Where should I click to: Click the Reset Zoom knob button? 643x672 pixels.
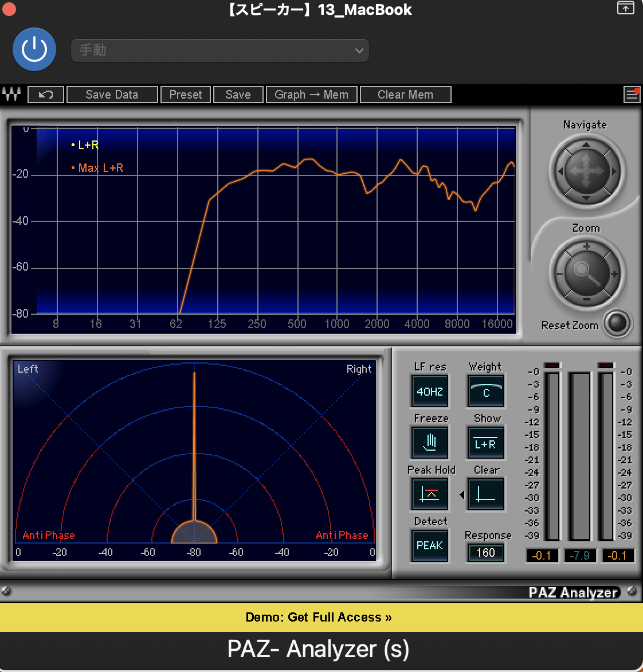[x=617, y=323]
